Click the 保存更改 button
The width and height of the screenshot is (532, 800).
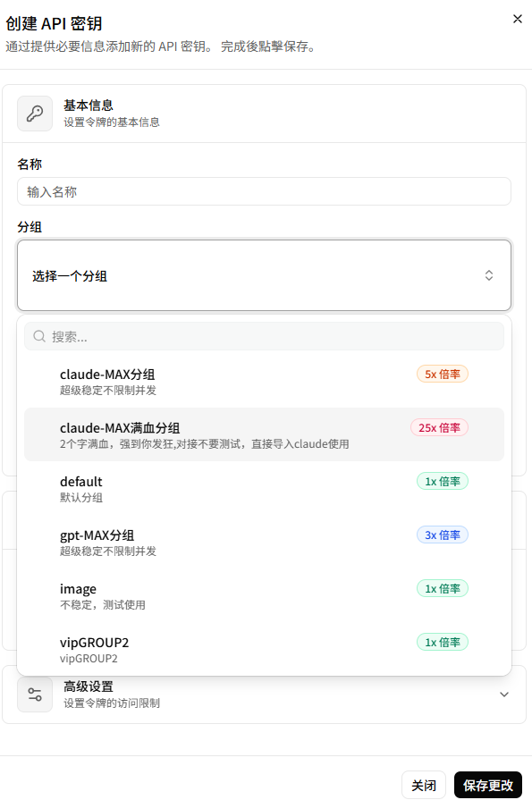tap(487, 785)
